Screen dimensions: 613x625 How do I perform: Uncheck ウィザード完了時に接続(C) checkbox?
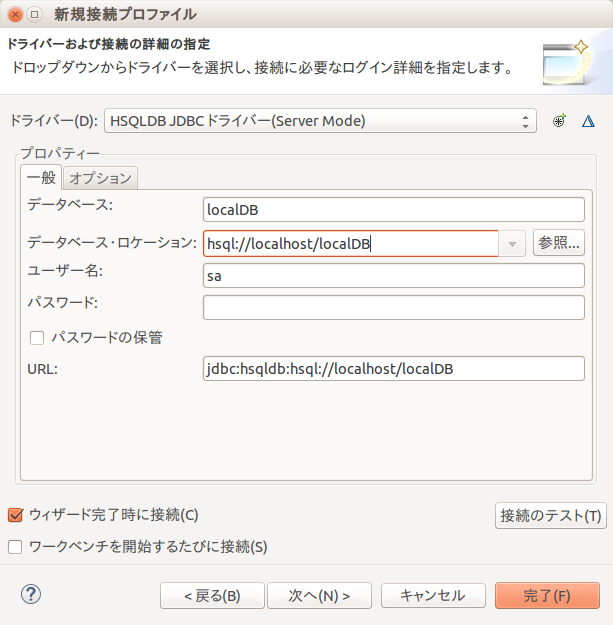pyautogui.click(x=16, y=515)
